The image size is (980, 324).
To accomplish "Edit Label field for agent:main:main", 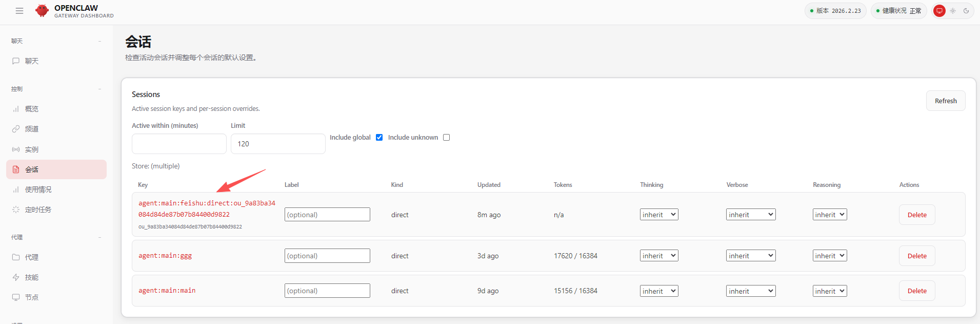I will pyautogui.click(x=327, y=291).
